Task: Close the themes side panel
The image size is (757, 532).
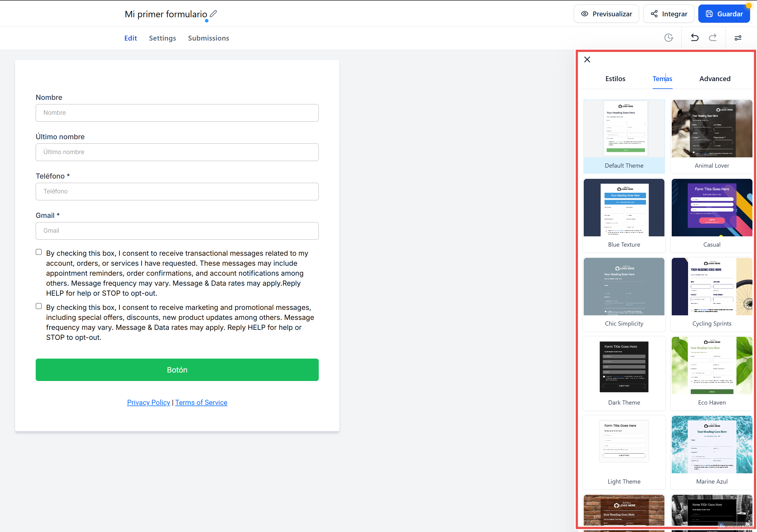Action: coord(587,60)
